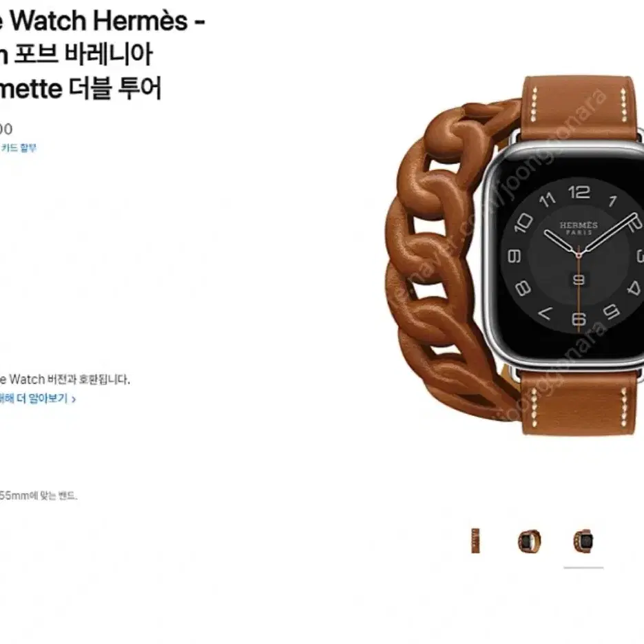Image resolution: width=644 pixels, height=644 pixels.
Task: Click the Hermès Paris logo on watch face
Action: tap(579, 228)
